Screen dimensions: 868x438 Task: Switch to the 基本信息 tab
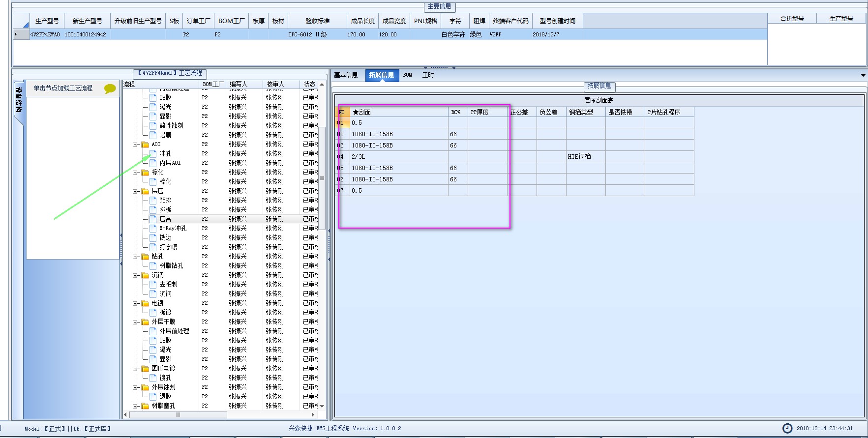coord(346,75)
